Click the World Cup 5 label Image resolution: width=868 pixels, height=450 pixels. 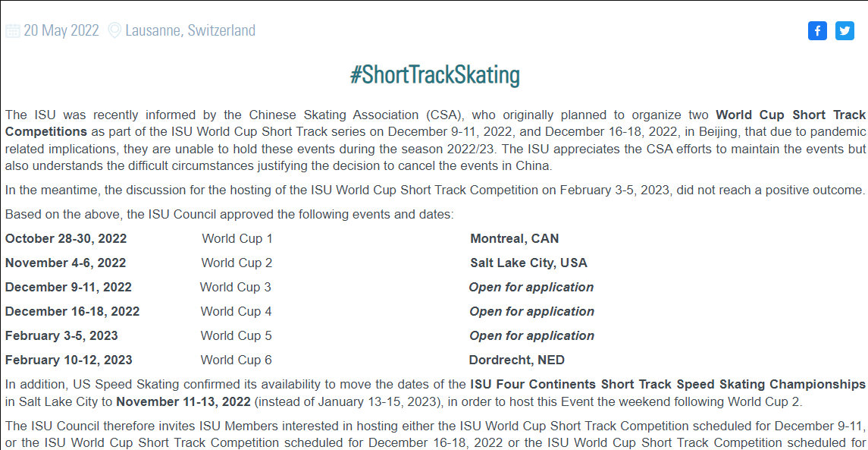point(236,335)
